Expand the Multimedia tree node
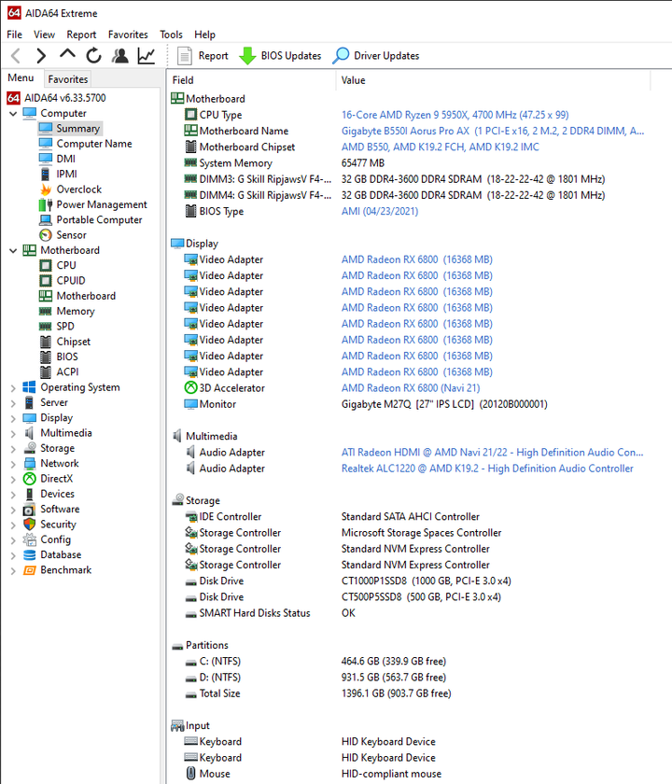Viewport: 672px width, 784px height. (13, 433)
